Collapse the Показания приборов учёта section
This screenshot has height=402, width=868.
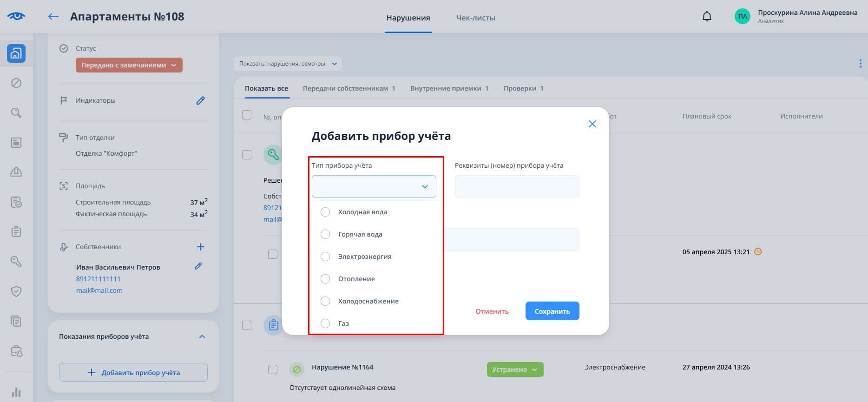coord(202,336)
